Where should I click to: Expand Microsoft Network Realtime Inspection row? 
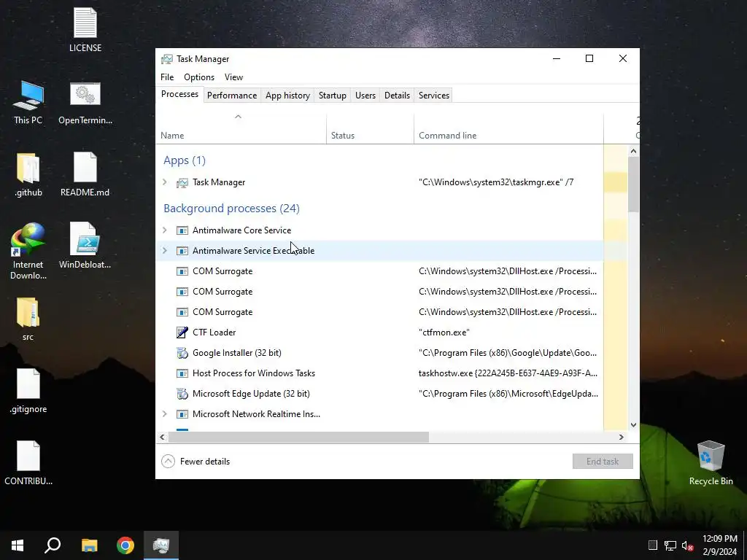coord(165,414)
